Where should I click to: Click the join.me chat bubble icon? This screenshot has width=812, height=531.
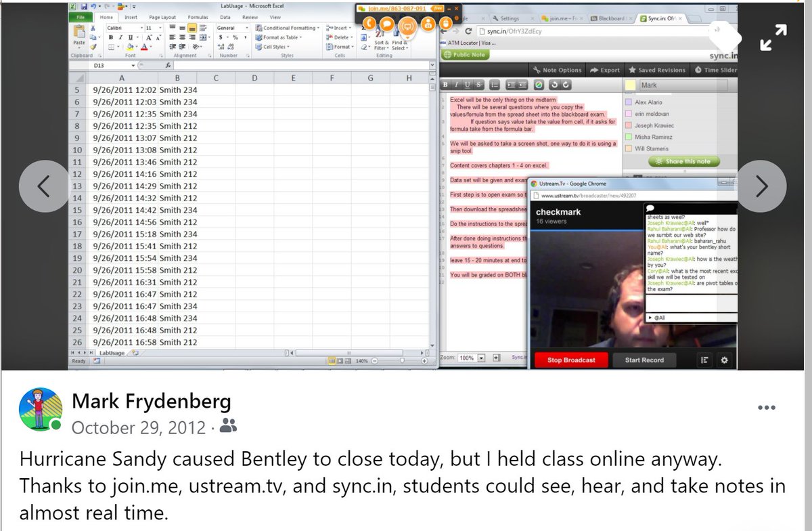388,23
